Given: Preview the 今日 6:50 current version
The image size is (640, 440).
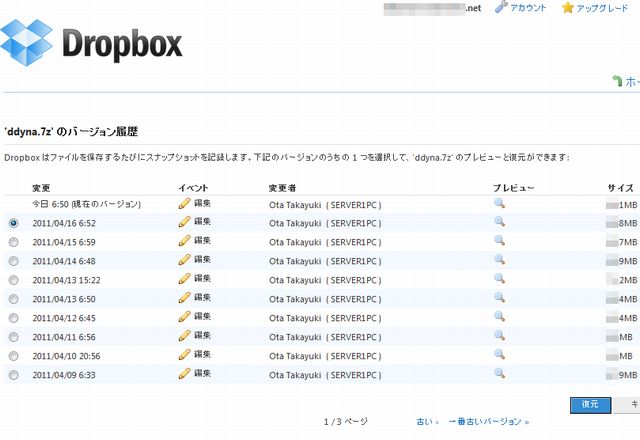Looking at the screenshot, I should tap(499, 203).
